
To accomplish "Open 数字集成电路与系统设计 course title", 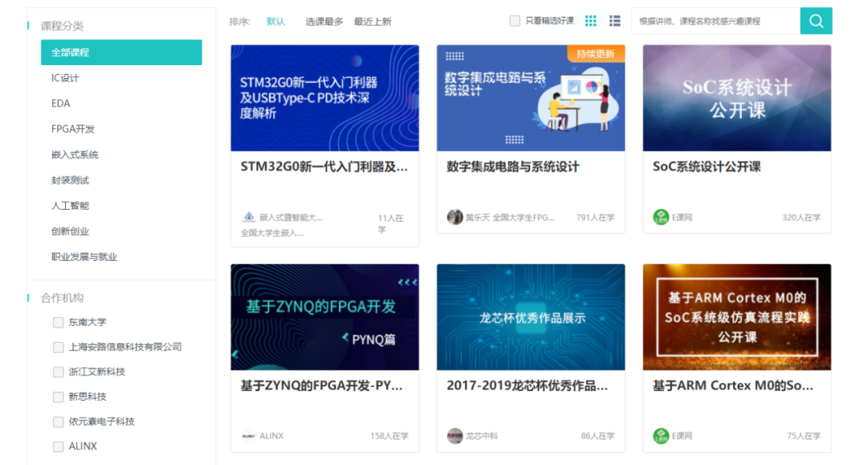I will pyautogui.click(x=513, y=167).
